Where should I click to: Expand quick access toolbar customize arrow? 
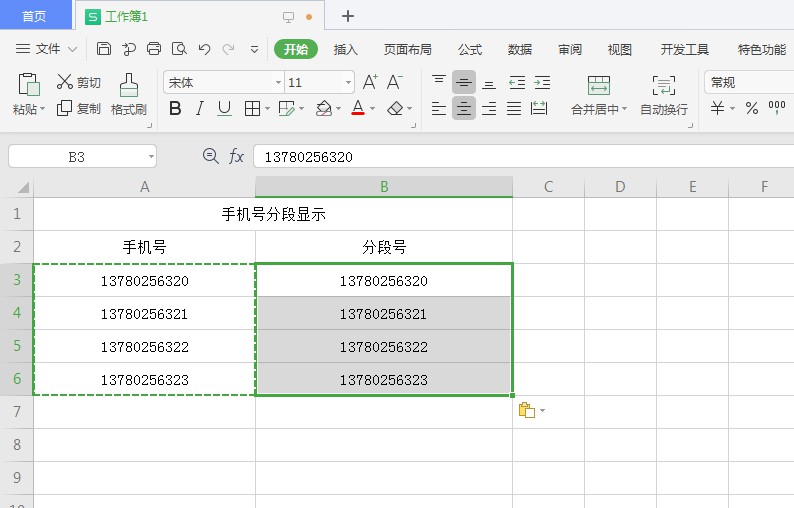tap(254, 49)
